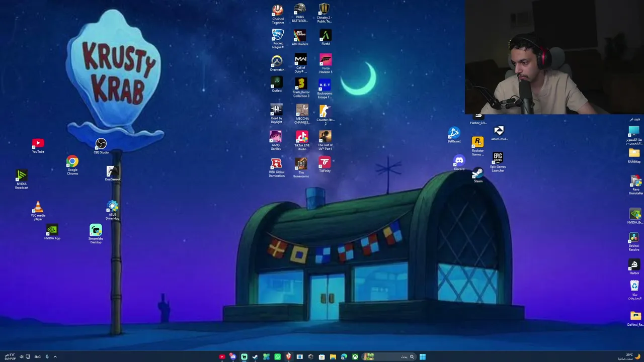Select the NVIDIA Broadcast desktop icon
The image size is (644, 362).
22,179
